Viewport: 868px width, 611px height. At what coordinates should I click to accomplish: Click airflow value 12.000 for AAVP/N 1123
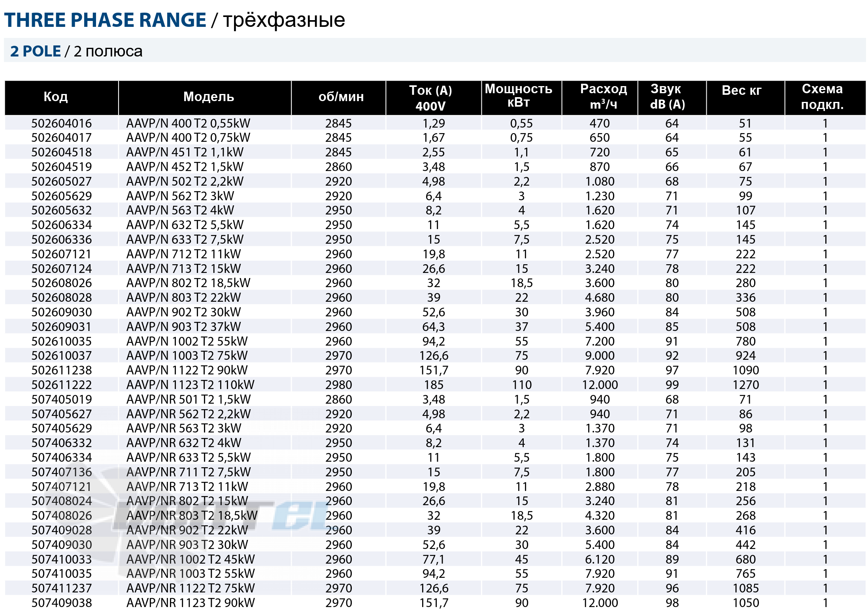pyautogui.click(x=600, y=385)
